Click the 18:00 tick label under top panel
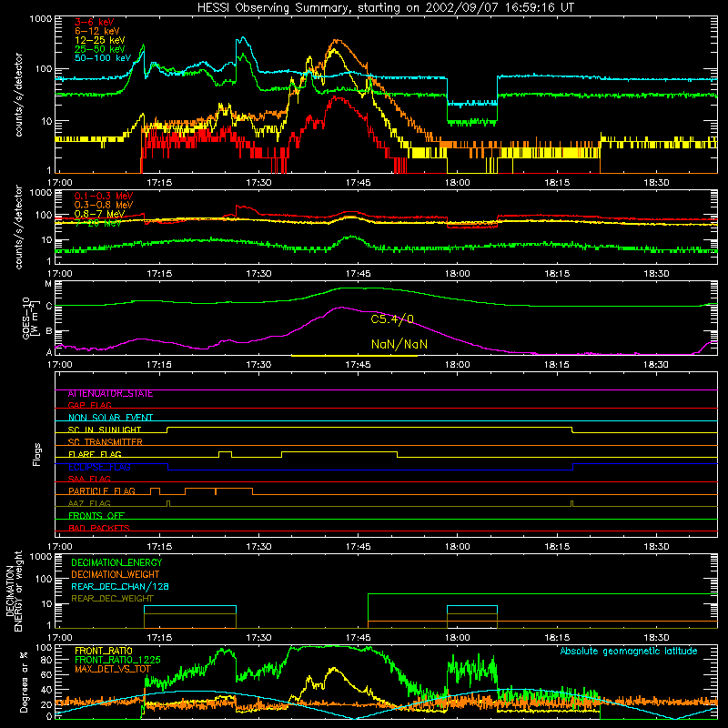728x728 pixels. [x=458, y=183]
